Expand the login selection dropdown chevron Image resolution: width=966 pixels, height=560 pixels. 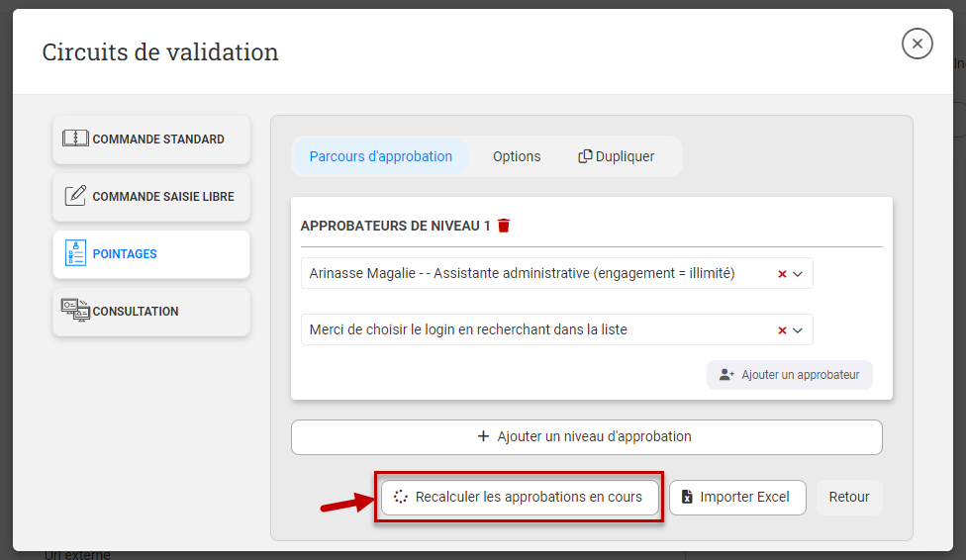(798, 330)
